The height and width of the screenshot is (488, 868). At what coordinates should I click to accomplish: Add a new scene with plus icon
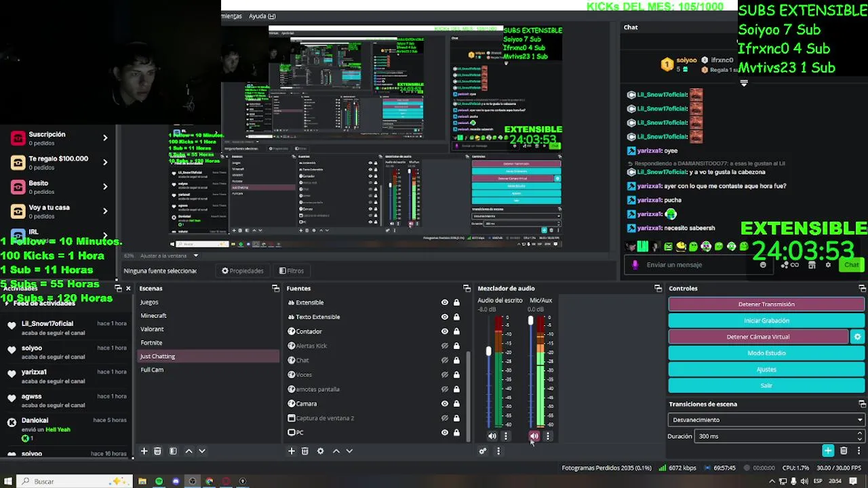pos(144,451)
